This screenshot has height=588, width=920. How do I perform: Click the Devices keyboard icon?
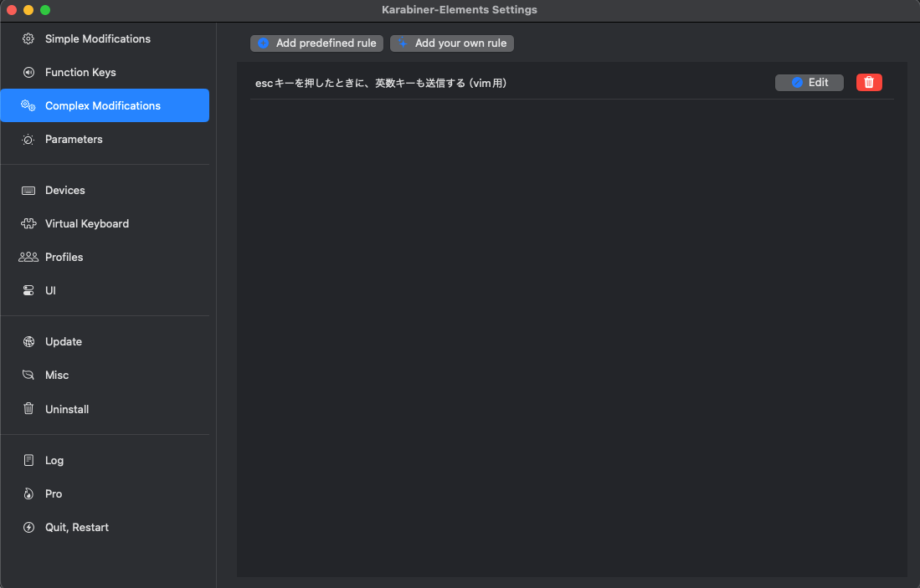[x=27, y=190]
